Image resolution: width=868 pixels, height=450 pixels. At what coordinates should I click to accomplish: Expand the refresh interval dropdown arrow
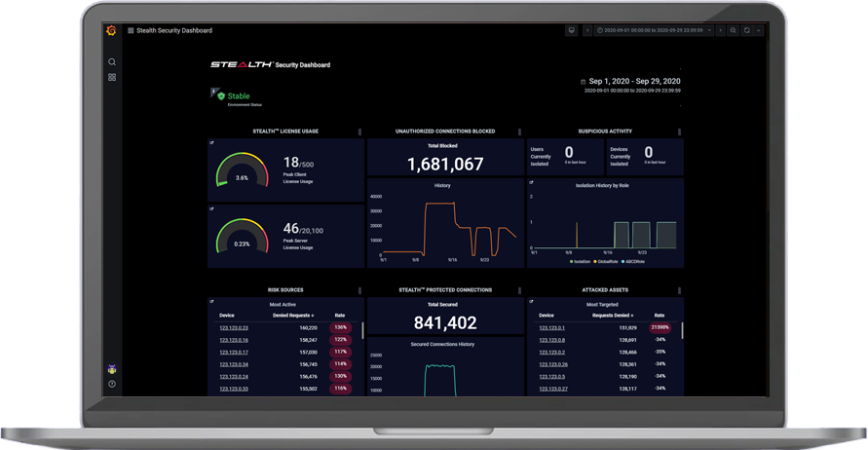click(759, 30)
